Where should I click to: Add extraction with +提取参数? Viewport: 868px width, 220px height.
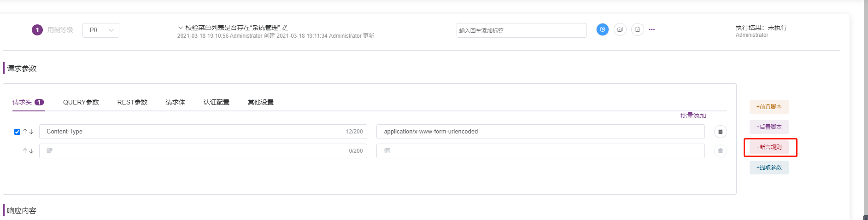tap(769, 168)
